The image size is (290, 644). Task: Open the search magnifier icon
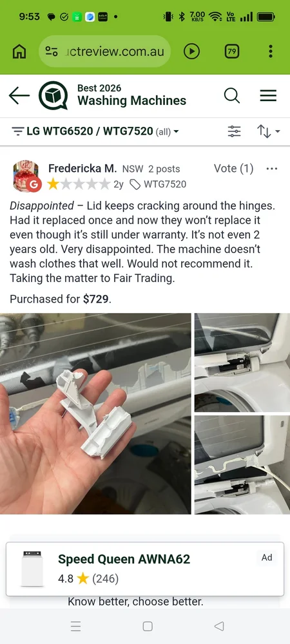click(x=231, y=96)
